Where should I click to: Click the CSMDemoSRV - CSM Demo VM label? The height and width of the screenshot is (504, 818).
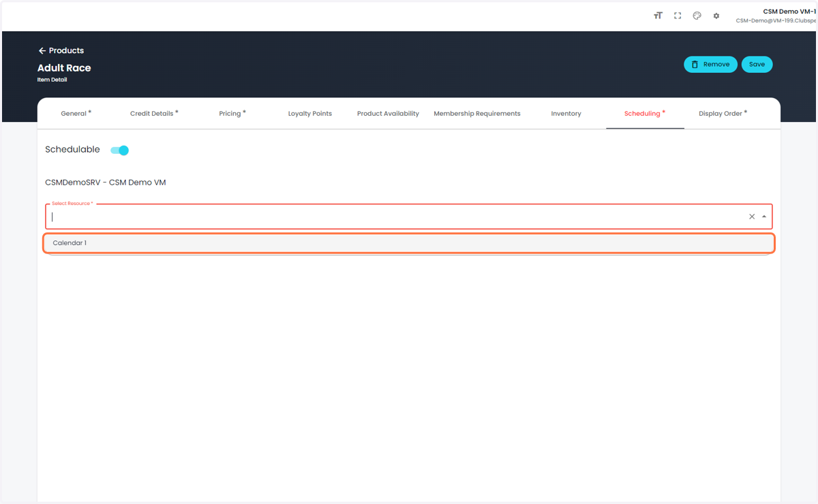(x=106, y=183)
